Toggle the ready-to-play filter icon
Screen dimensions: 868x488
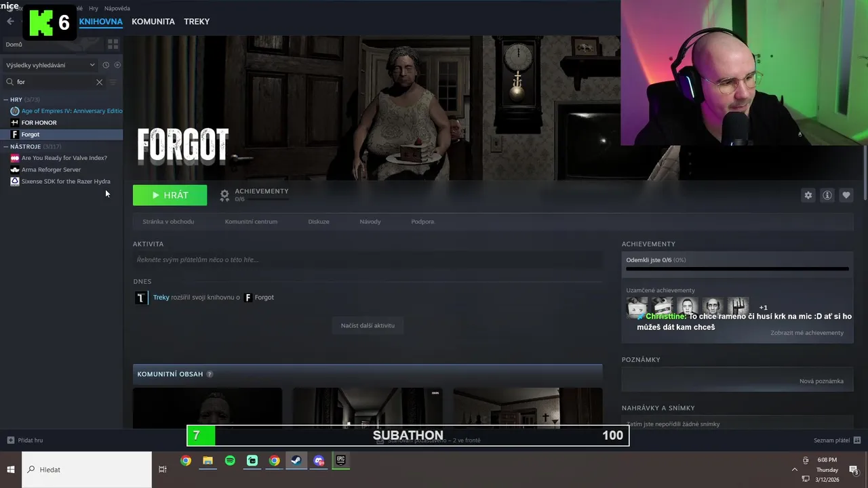[117, 65]
